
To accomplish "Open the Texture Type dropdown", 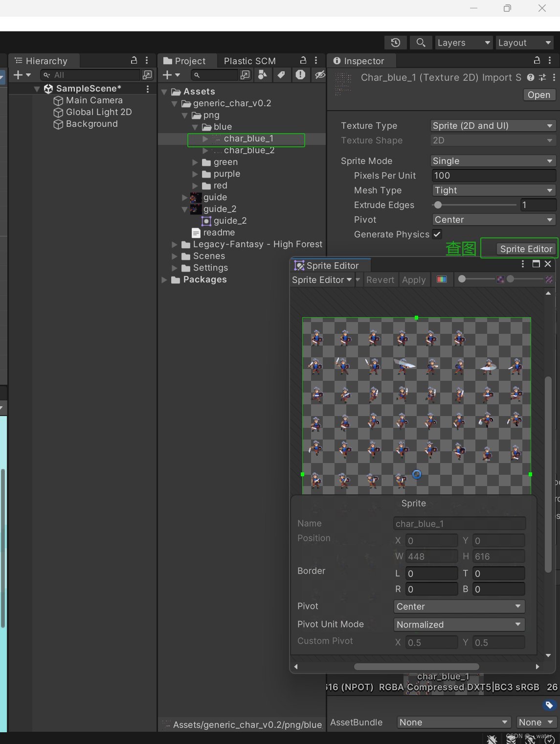I will (493, 126).
